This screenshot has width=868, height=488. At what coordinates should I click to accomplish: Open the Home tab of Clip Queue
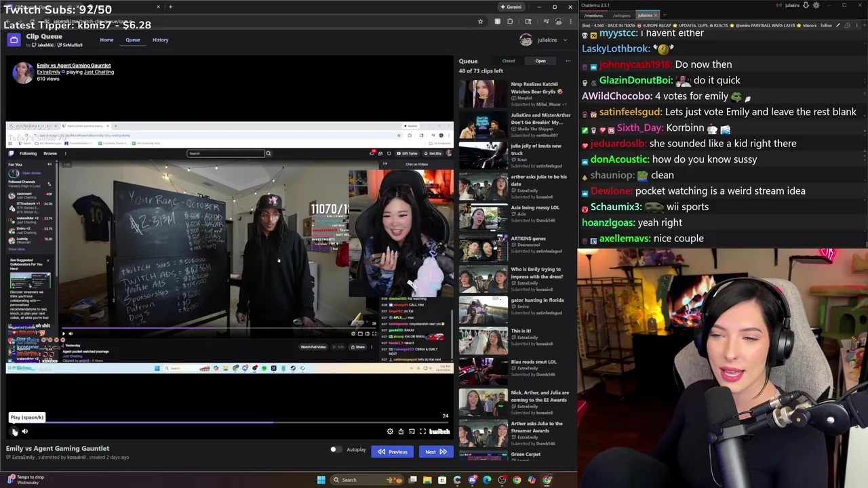[x=106, y=40]
